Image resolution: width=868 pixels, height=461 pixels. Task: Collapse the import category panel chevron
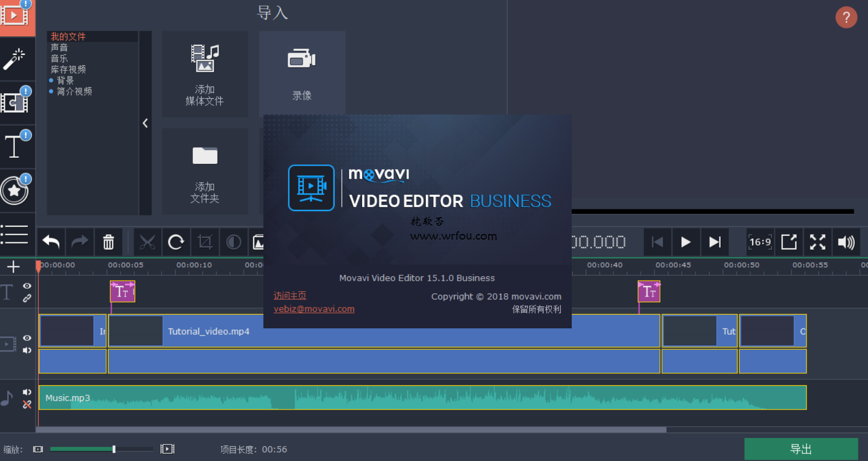pyautogui.click(x=145, y=123)
